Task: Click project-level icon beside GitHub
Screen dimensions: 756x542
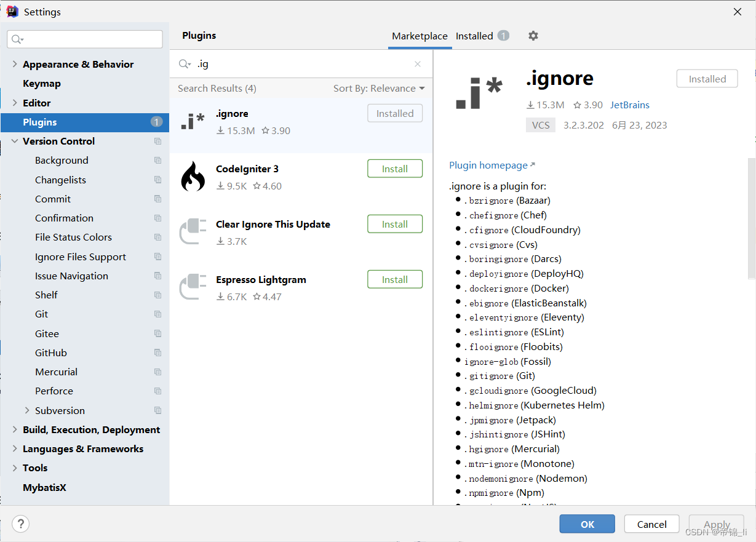Action: (158, 353)
